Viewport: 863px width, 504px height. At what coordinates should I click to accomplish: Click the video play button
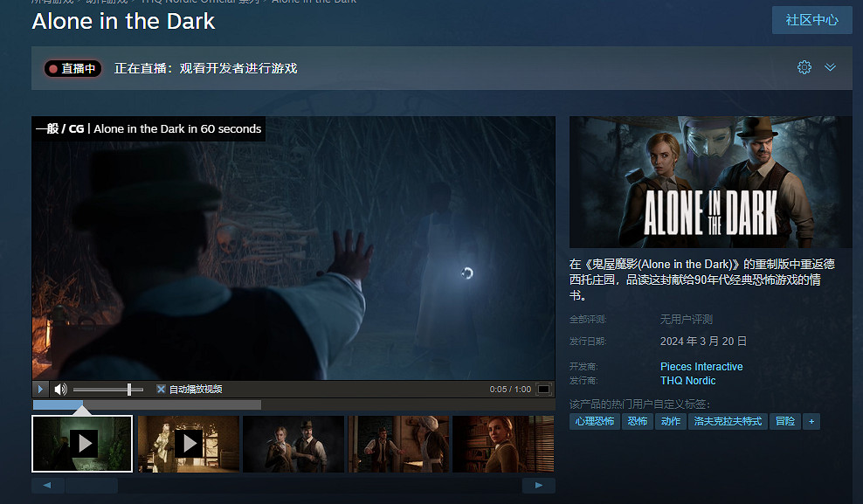40,389
